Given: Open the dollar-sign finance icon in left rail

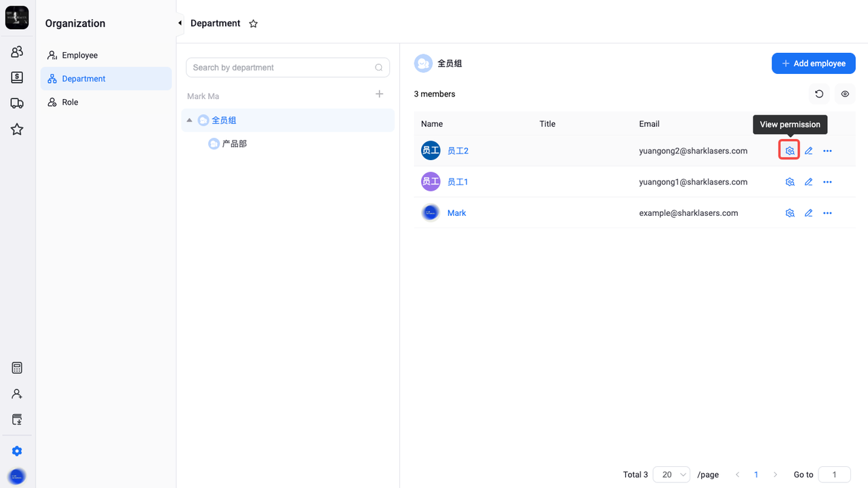Looking at the screenshot, I should [17, 77].
